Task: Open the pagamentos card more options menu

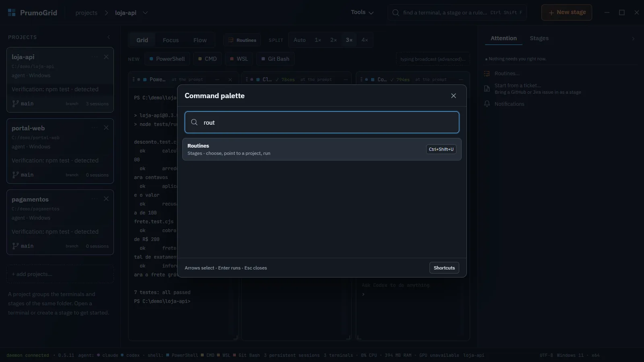Action: [95, 199]
